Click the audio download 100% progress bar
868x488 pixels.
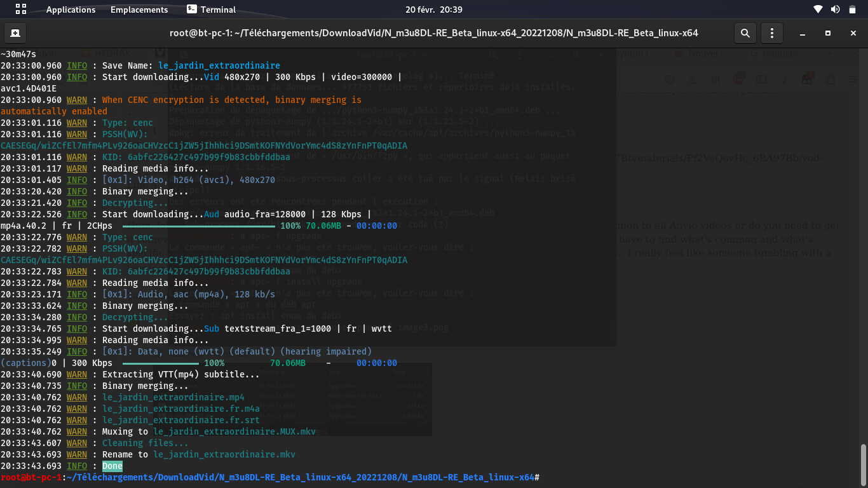click(198, 226)
